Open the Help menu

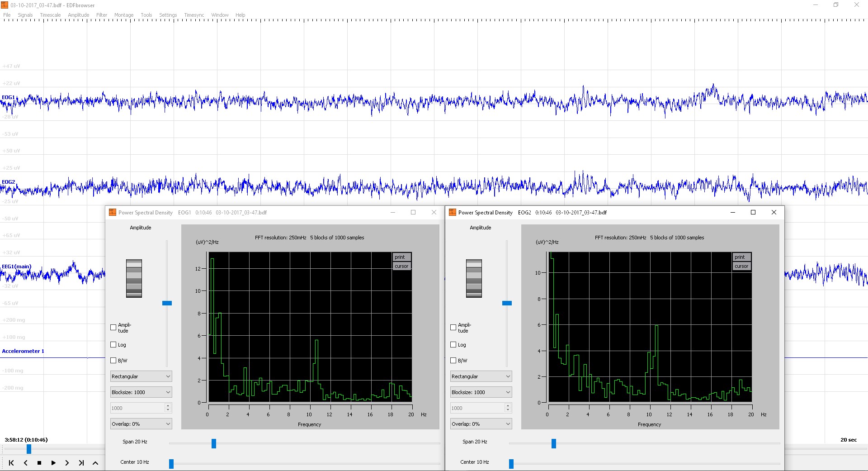click(241, 15)
